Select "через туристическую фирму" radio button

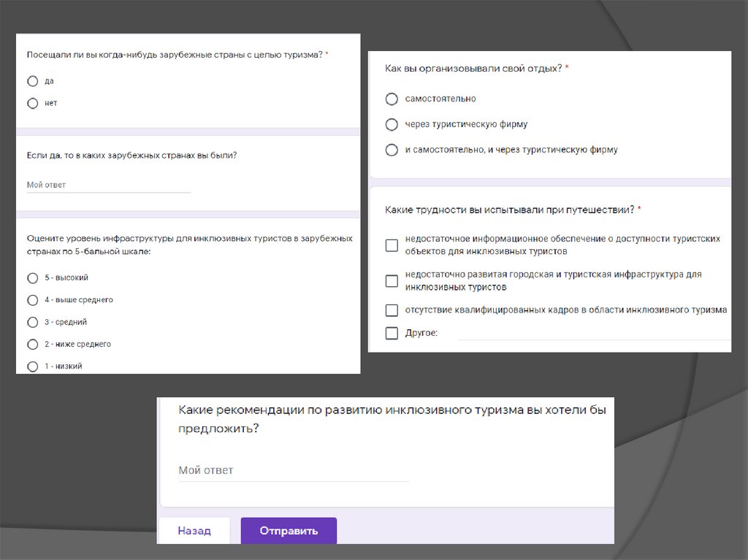392,124
